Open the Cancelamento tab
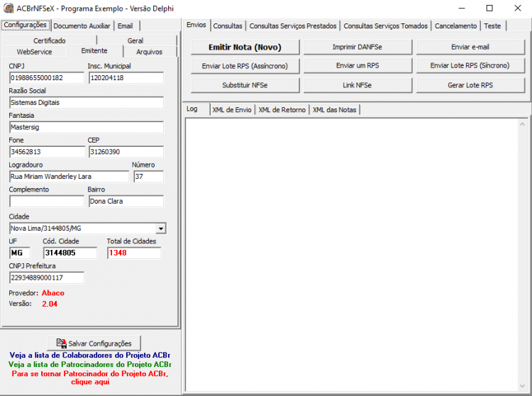 click(455, 26)
